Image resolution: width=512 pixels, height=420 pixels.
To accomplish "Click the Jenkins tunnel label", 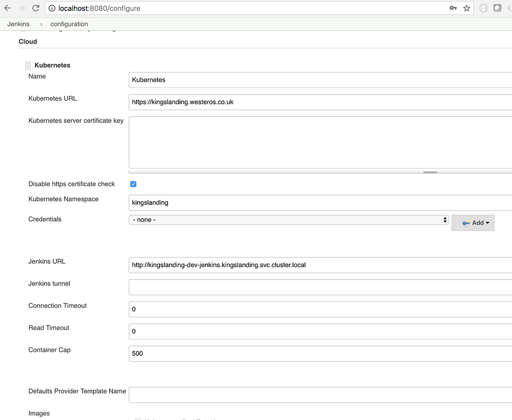I will 49,283.
